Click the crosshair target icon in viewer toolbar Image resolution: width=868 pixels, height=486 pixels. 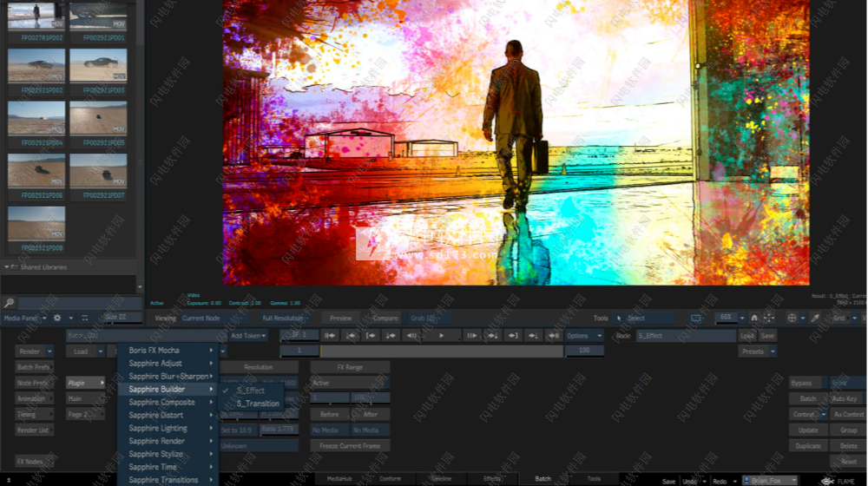(792, 318)
